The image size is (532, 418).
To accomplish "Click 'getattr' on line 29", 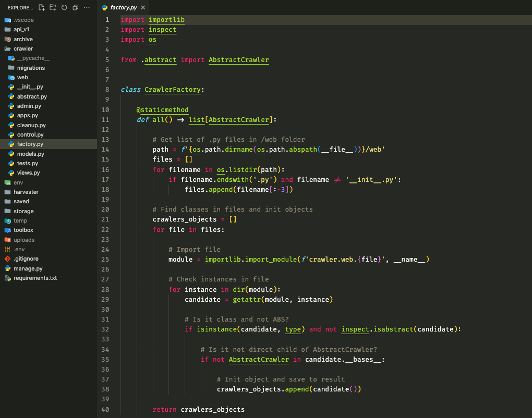I will pos(247,299).
